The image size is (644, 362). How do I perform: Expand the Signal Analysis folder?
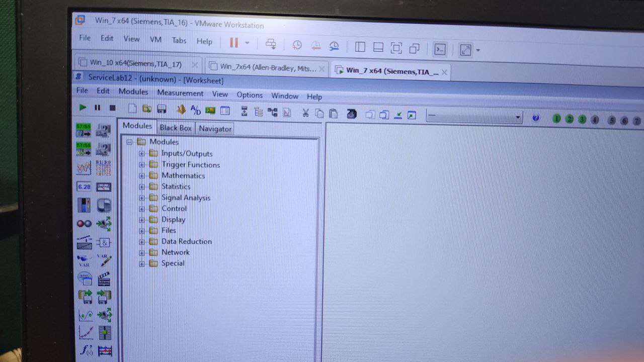(141, 198)
